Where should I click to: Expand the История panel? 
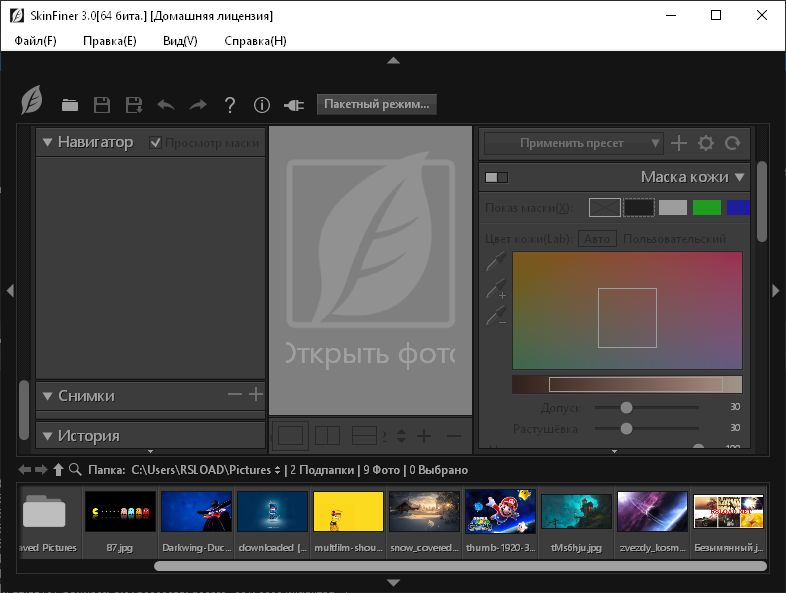click(x=47, y=436)
